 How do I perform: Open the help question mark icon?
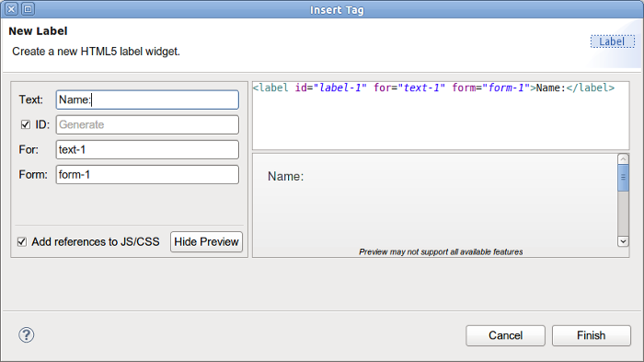coord(27,335)
